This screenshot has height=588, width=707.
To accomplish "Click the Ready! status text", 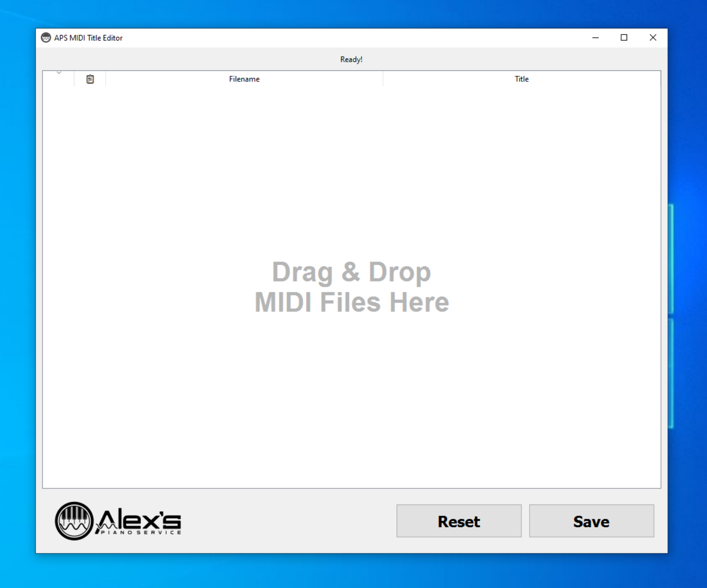I will point(351,59).
